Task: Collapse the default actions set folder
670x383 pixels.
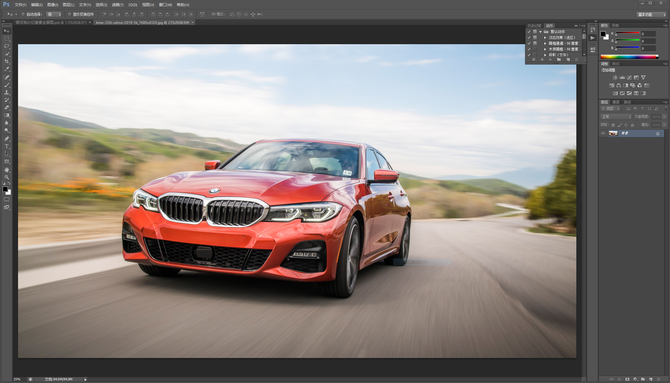Action: (x=541, y=32)
